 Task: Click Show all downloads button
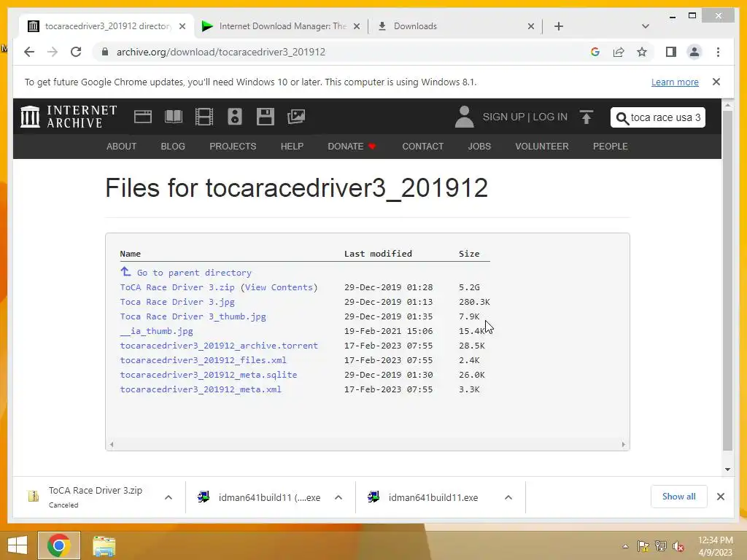[x=679, y=497]
